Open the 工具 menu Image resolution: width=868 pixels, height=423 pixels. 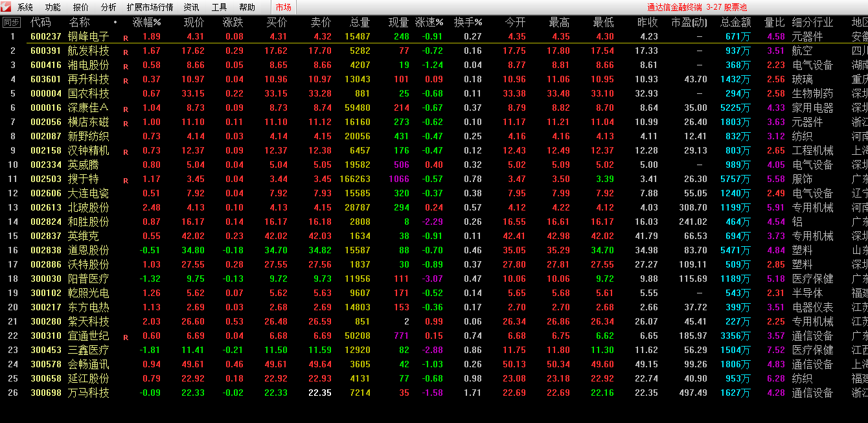(x=219, y=7)
